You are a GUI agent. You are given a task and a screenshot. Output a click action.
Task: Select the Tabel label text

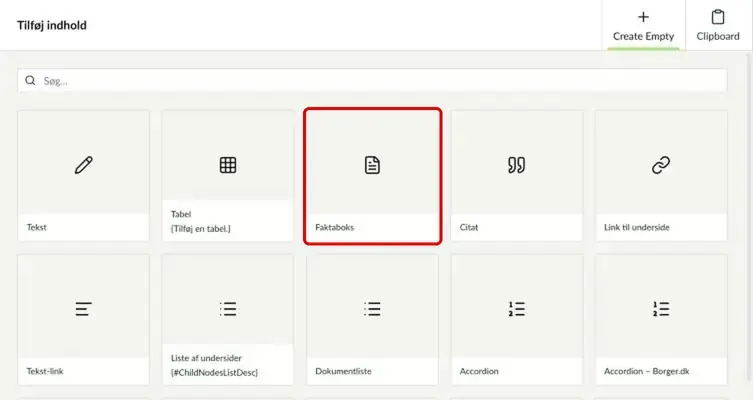point(181,214)
